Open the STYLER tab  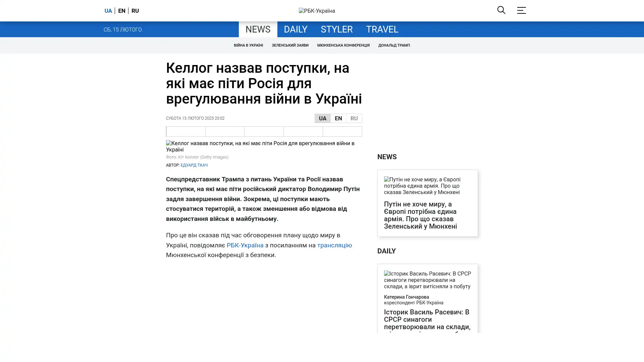pyautogui.click(x=336, y=29)
